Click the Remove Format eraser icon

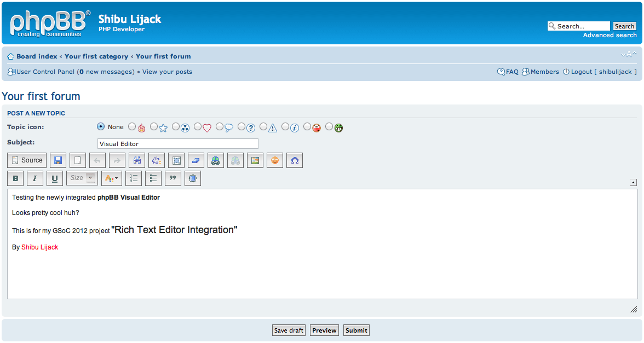[196, 160]
